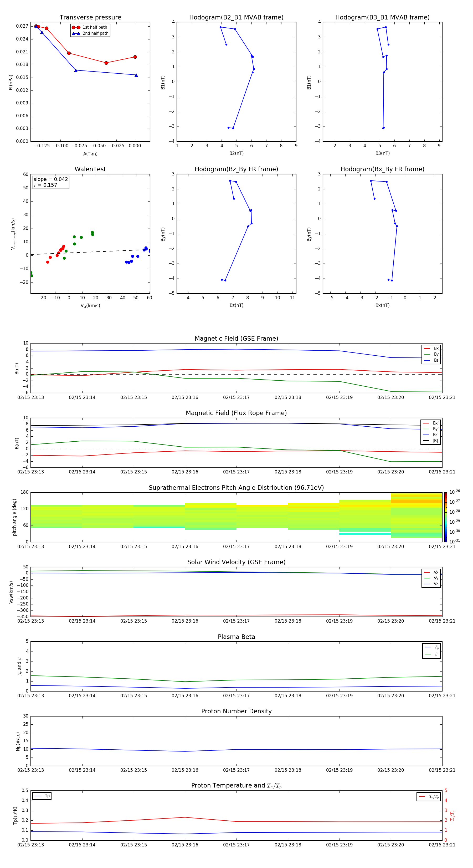Click the 'slope = 0.042' annotation
This screenshot has height=868, width=473.
click(50, 179)
